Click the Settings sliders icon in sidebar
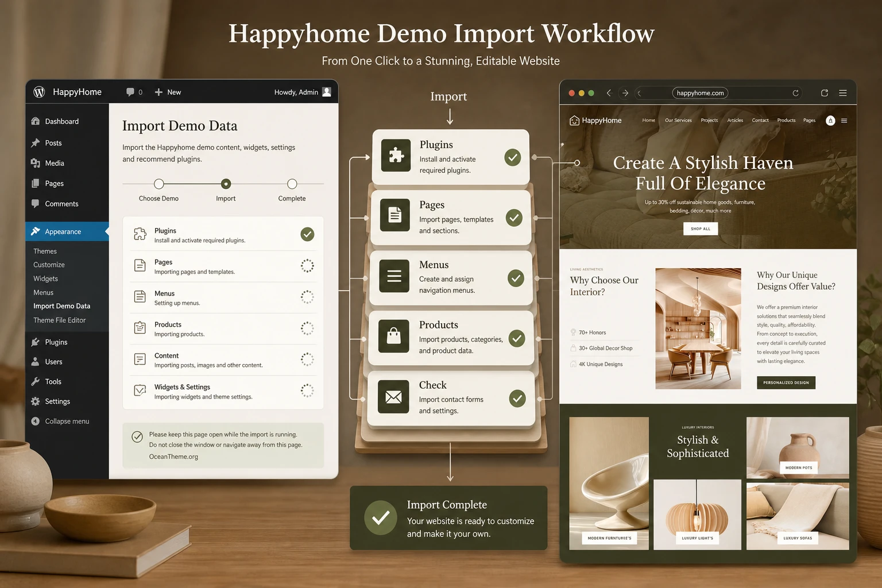This screenshot has height=588, width=882. (36, 401)
